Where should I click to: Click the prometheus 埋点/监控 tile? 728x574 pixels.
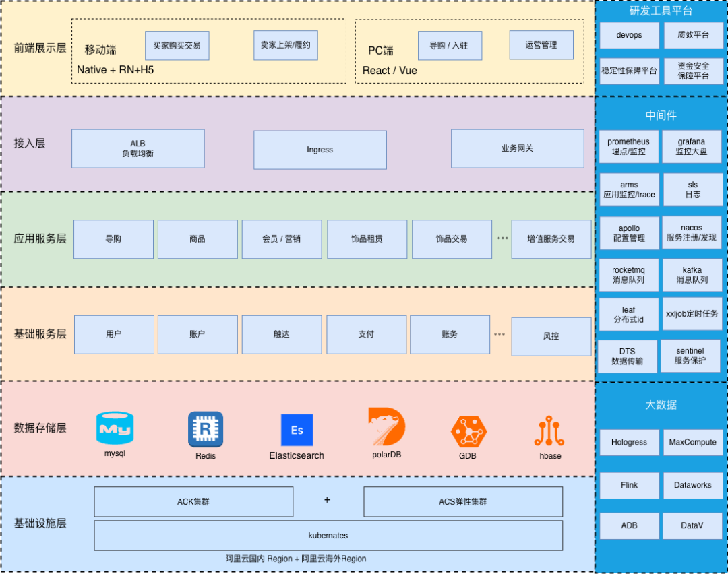click(628, 146)
